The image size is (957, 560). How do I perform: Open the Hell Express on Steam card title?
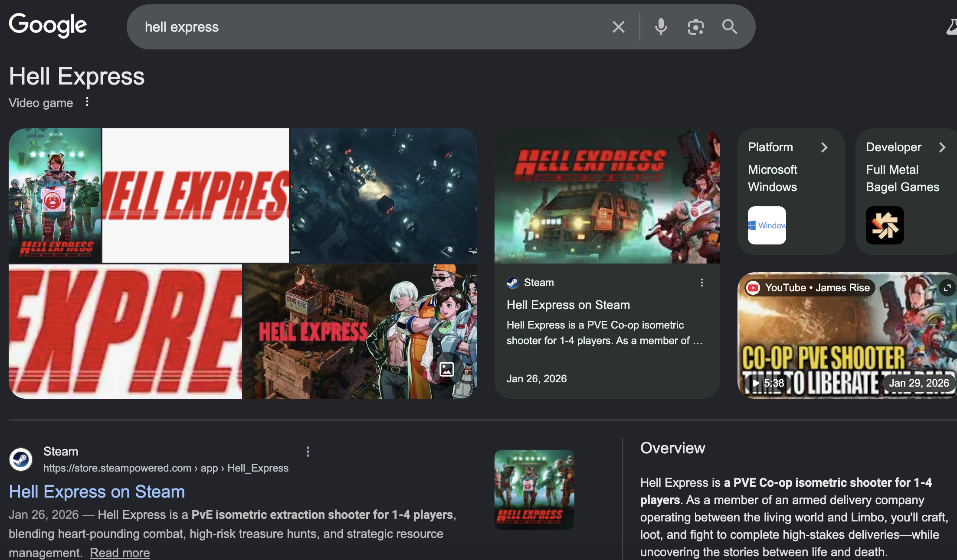point(568,305)
